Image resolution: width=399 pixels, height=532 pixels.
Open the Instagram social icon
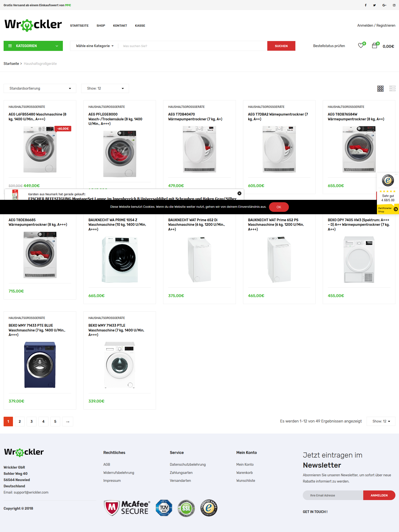394,5
